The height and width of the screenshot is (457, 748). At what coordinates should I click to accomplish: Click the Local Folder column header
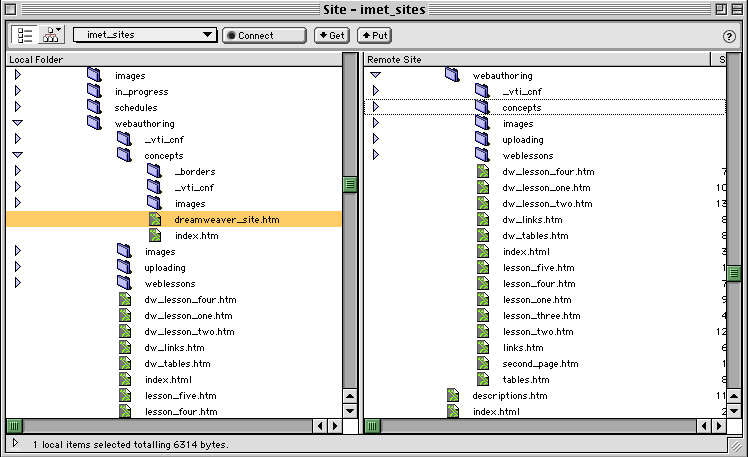(174, 60)
